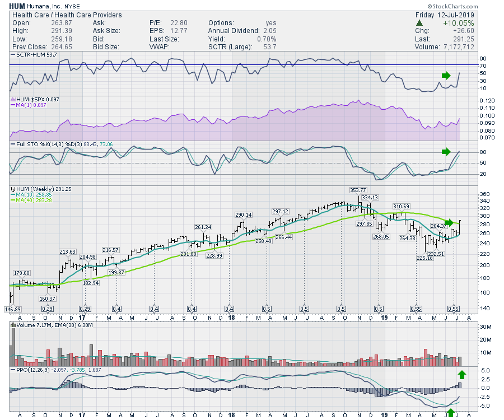Viewport: 504px width, 420px height.
Task: Click the Options value yes
Action: coord(271,23)
